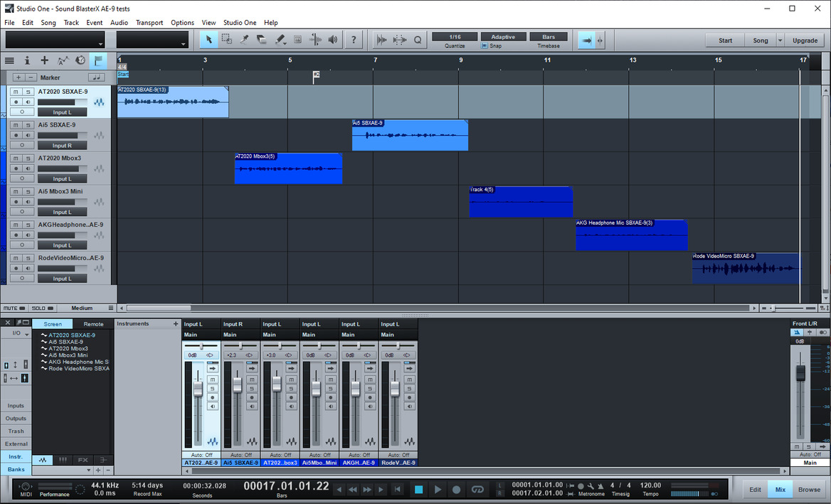Mute the AT2020 SBXAE-9 track
831x504 pixels.
coord(16,92)
